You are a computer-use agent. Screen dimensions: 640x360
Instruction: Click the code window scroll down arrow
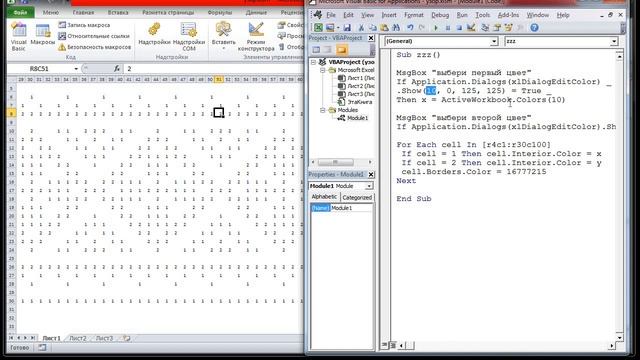[x=620, y=338]
